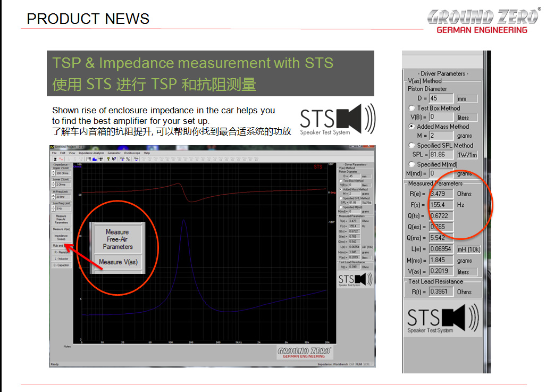Open the mm unit box in STS window
The width and height of the screenshot is (546, 392).
click(x=367, y=176)
